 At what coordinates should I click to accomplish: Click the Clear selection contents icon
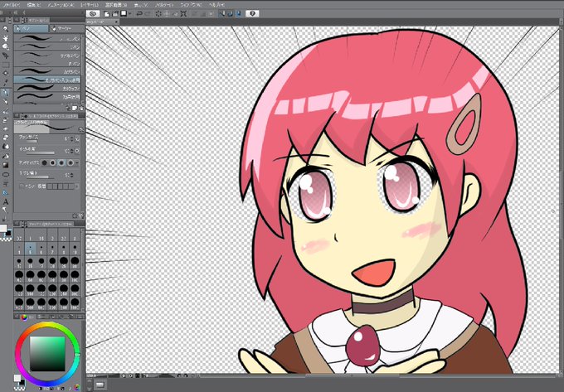158,13
